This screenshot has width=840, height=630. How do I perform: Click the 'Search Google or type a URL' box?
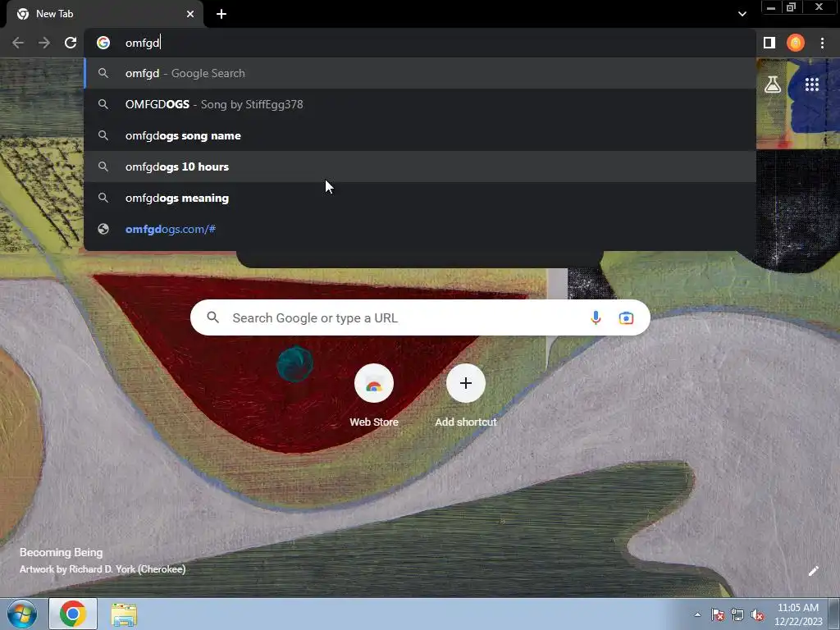tap(420, 317)
